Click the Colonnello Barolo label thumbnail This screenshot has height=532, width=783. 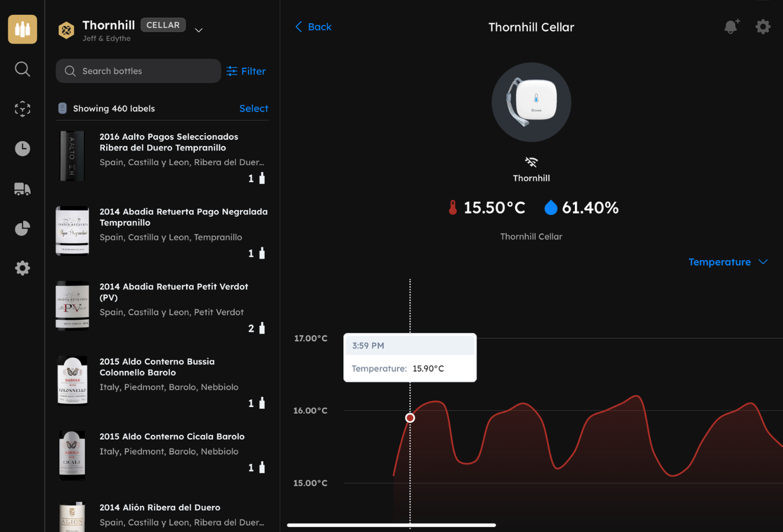point(72,380)
